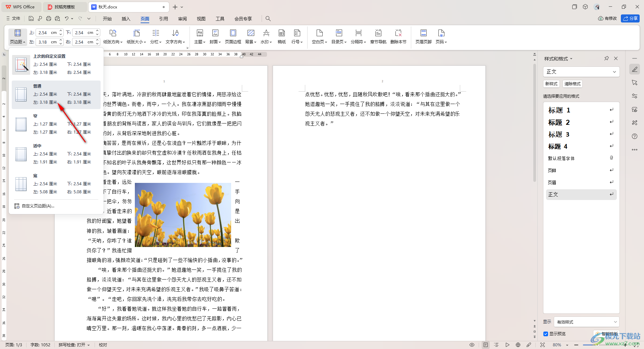Insert a 空白页 blank page
Screen dimensions: 644x349
coord(319,37)
